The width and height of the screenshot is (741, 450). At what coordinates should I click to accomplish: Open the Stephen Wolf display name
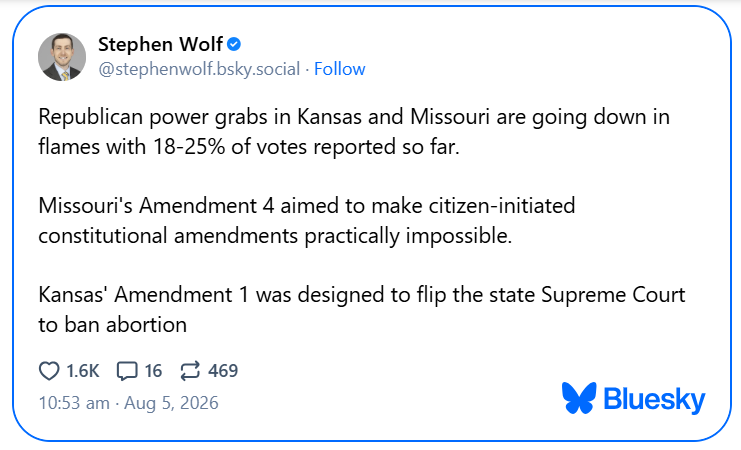point(160,44)
